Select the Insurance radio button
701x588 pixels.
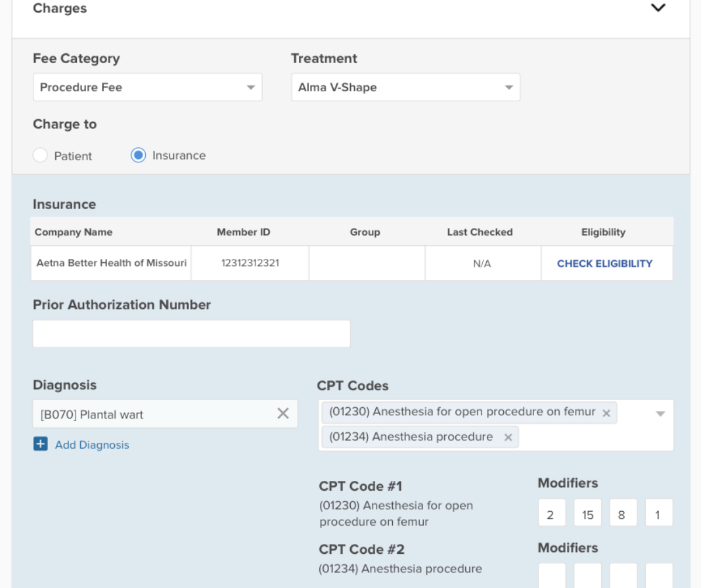click(x=138, y=155)
